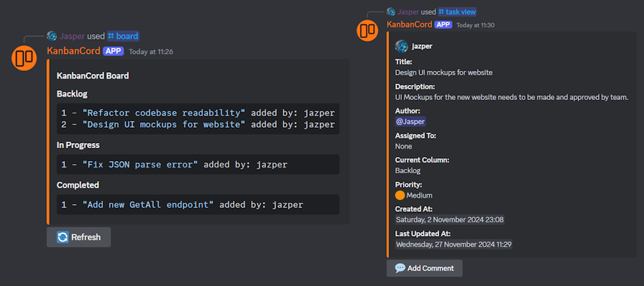Click the orange Medium priority circle
This screenshot has width=644, height=286.
tap(400, 195)
